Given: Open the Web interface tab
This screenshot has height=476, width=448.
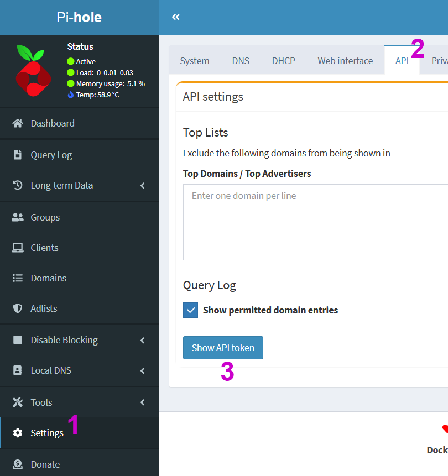Looking at the screenshot, I should tap(345, 61).
